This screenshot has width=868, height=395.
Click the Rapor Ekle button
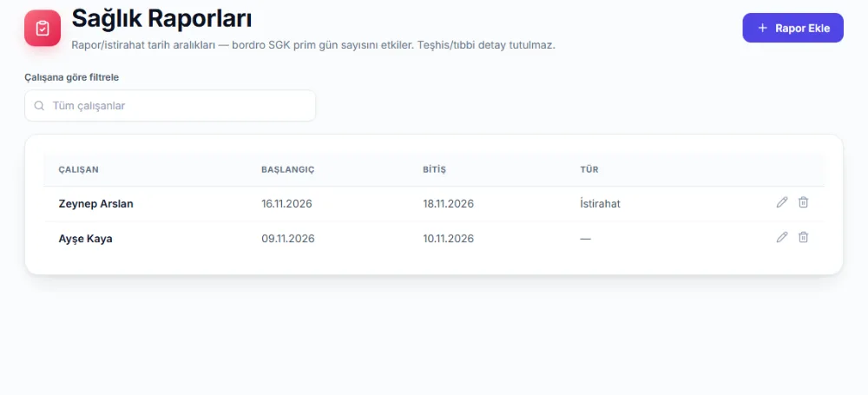[x=792, y=28]
